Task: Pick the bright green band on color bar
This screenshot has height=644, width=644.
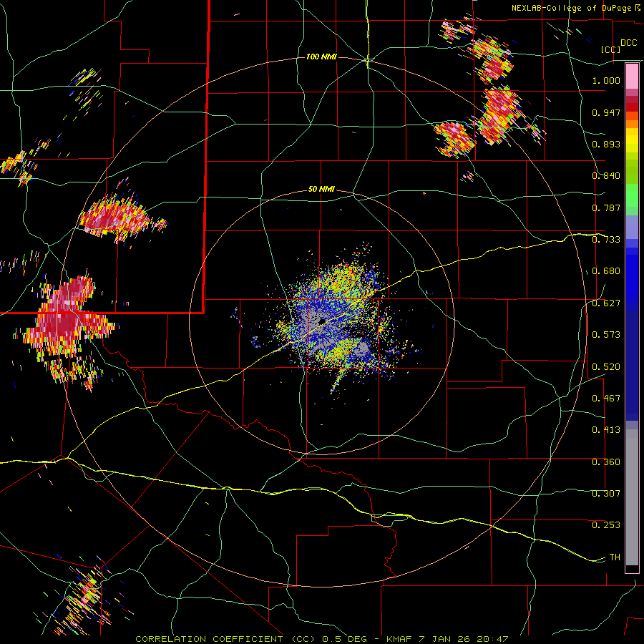Action: point(632,195)
